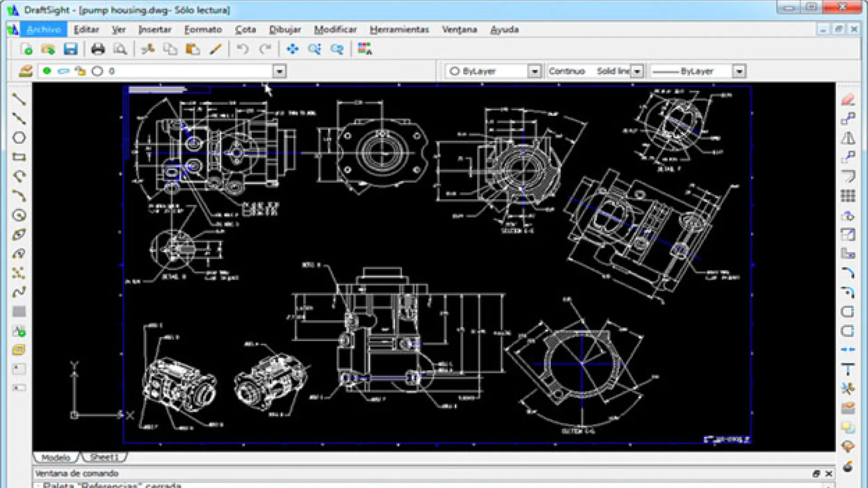The width and height of the screenshot is (868, 488).
Task: Expand the layer selection dropdown
Action: pos(279,71)
